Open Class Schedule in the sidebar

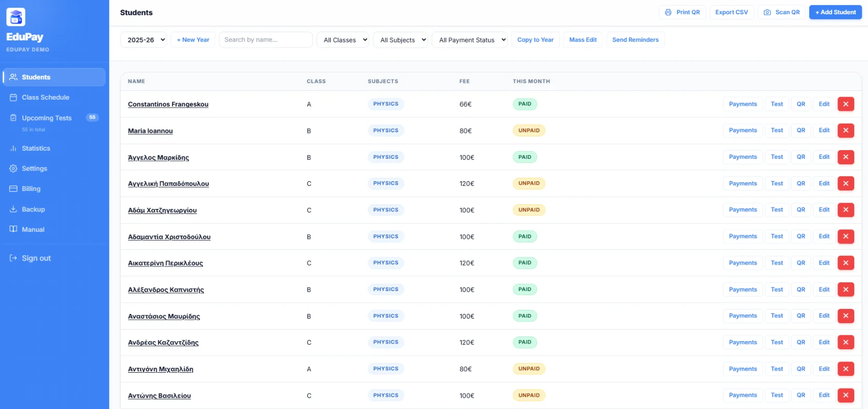click(x=54, y=98)
